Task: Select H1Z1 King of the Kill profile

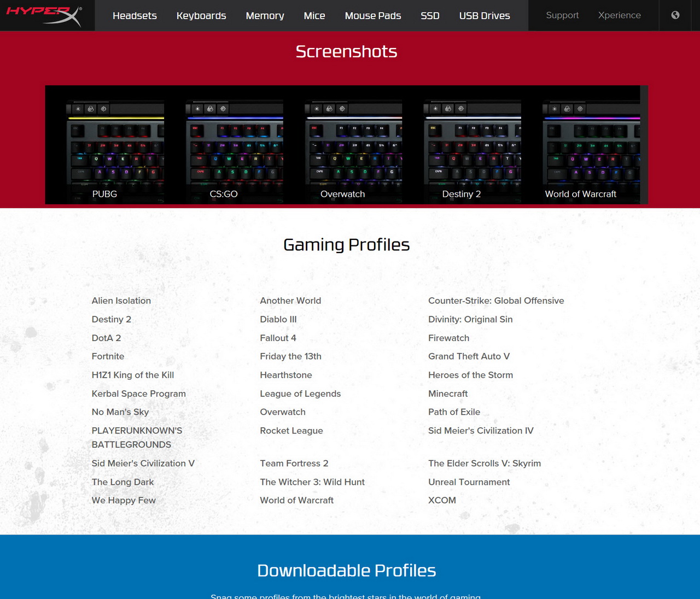Action: 133,375
